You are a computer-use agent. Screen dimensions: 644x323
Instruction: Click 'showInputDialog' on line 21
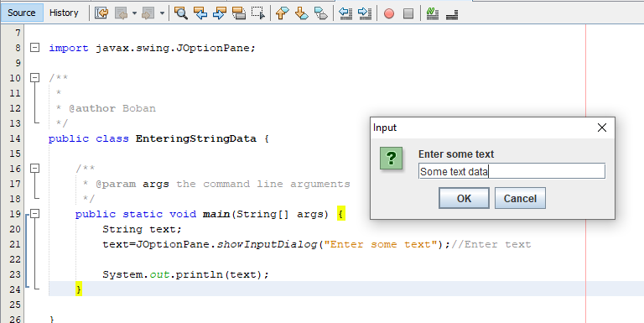click(x=267, y=244)
